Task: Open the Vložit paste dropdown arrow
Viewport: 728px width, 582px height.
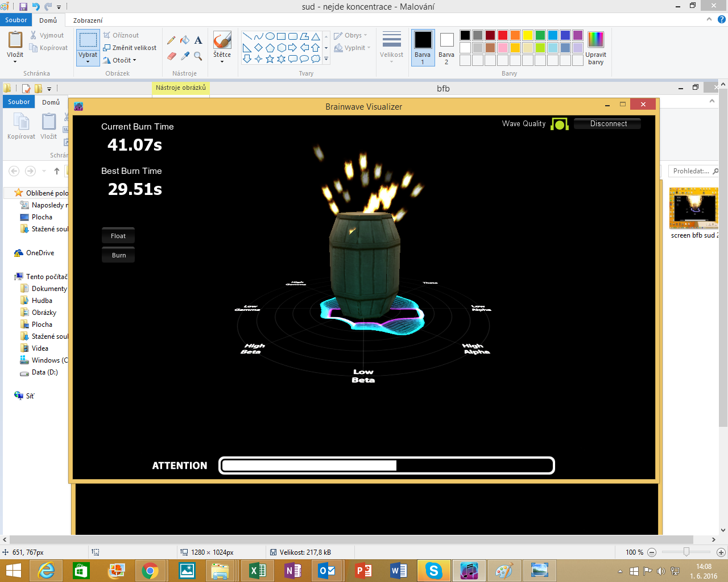Action: click(x=15, y=61)
